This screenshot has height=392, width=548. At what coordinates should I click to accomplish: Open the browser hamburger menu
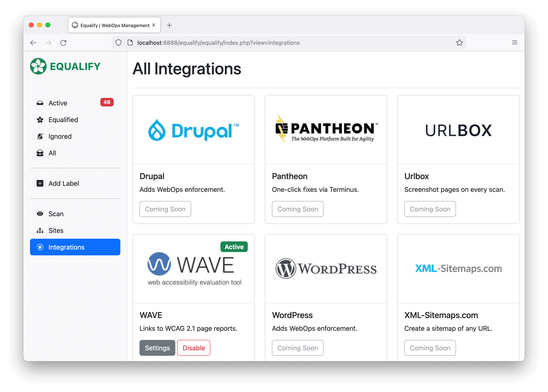point(514,42)
